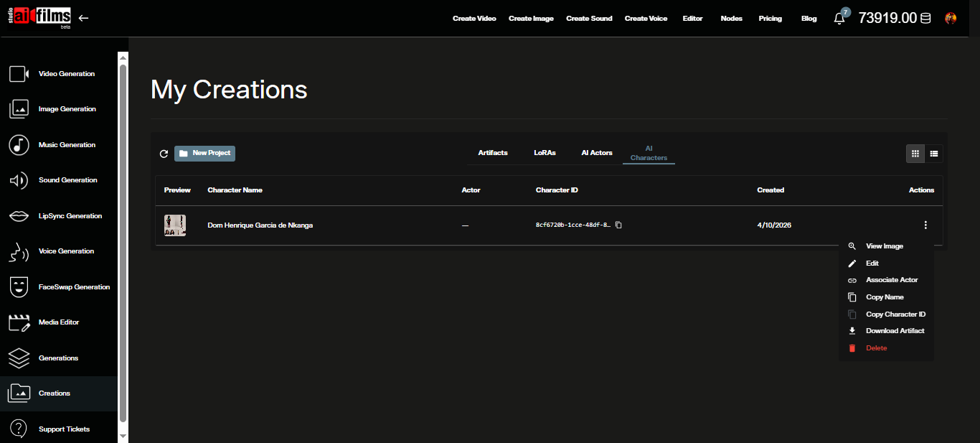The width and height of the screenshot is (980, 443).
Task: Open the row actions three-dot menu
Action: (x=925, y=225)
